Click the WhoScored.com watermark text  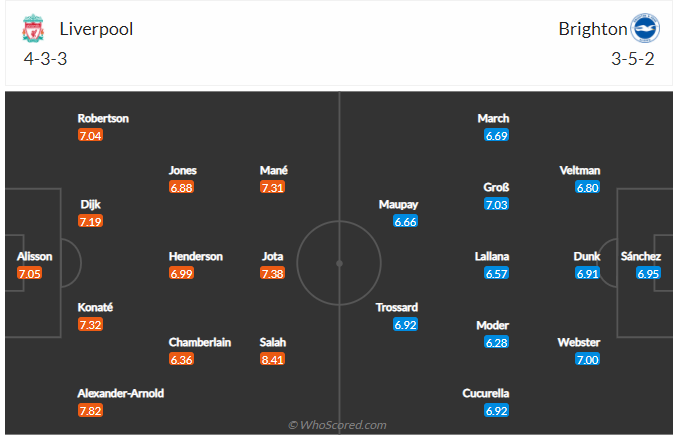pos(337,425)
